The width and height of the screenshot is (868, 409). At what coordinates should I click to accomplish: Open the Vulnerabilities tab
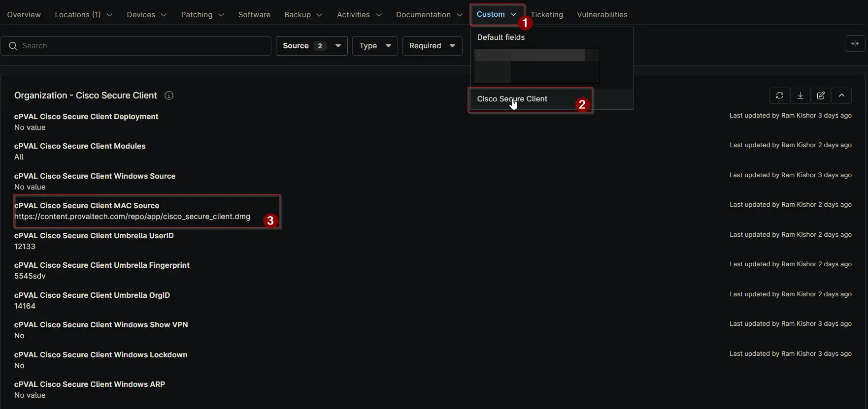tap(602, 15)
